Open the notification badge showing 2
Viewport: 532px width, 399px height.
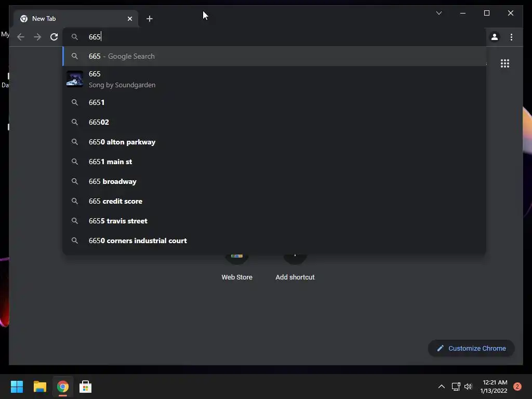point(517,387)
